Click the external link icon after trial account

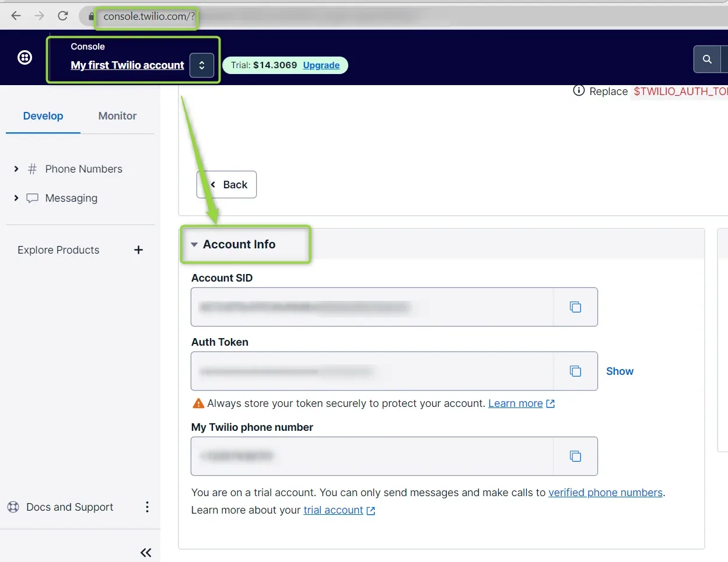pyautogui.click(x=370, y=511)
